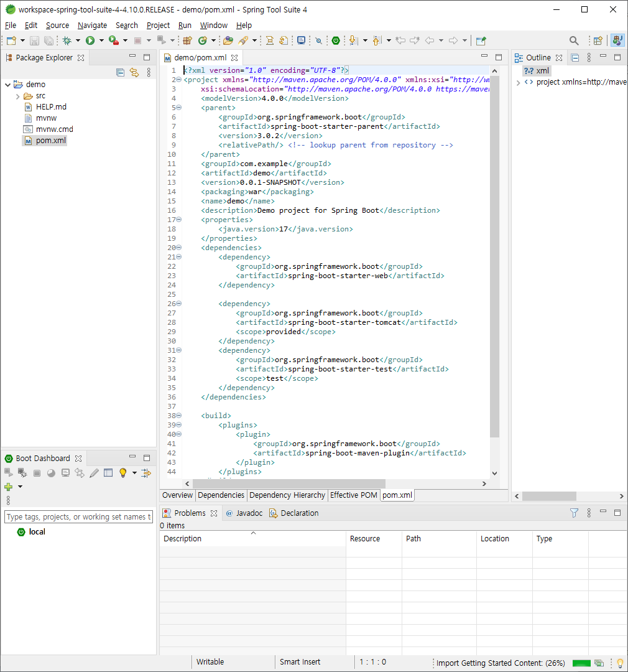Select HELP.md in Package Explorer
628x672 pixels.
pyautogui.click(x=45, y=107)
